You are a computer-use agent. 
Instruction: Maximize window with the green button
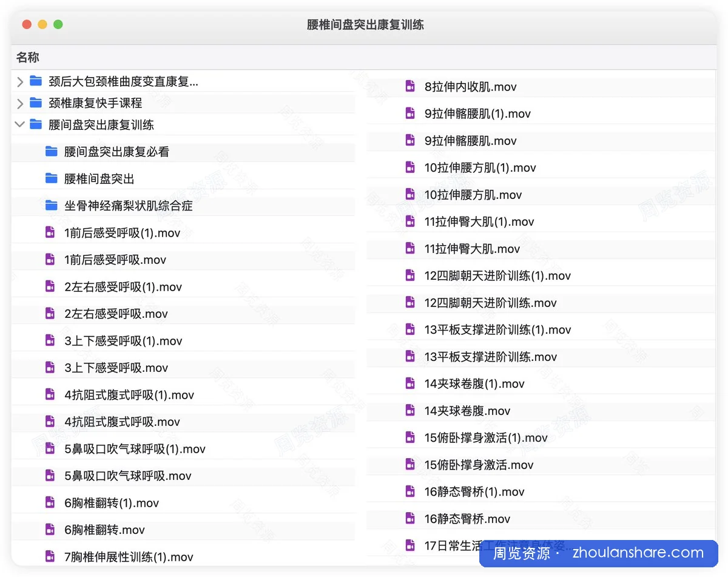pos(58,25)
